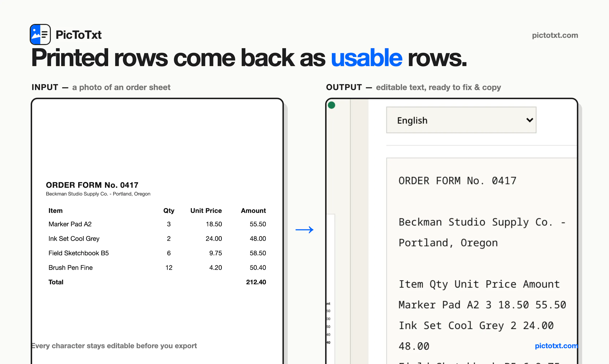Click the PicToTxt logo icon
Screen dimensions: 609x364
pos(40,34)
